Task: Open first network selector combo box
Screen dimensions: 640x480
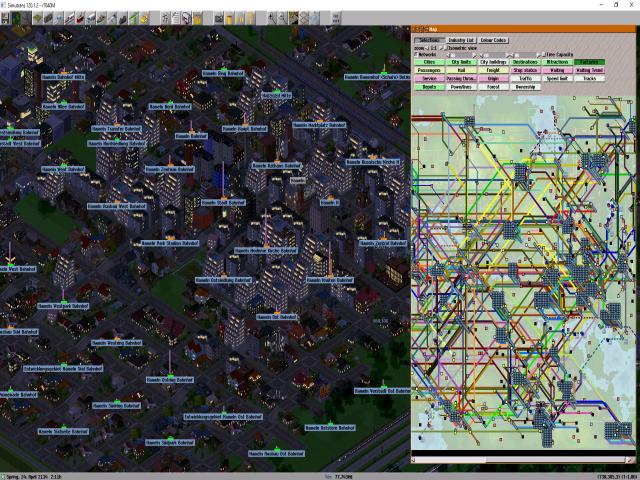Action: 461,55
